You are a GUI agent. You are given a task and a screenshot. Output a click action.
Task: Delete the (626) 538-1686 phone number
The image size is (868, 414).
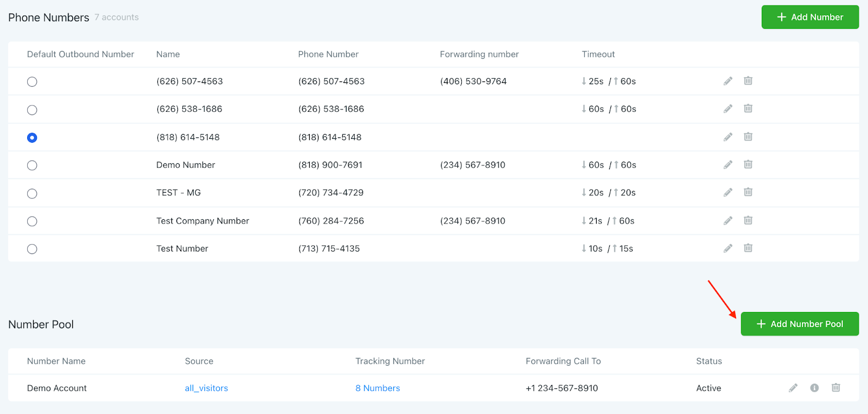click(x=748, y=109)
